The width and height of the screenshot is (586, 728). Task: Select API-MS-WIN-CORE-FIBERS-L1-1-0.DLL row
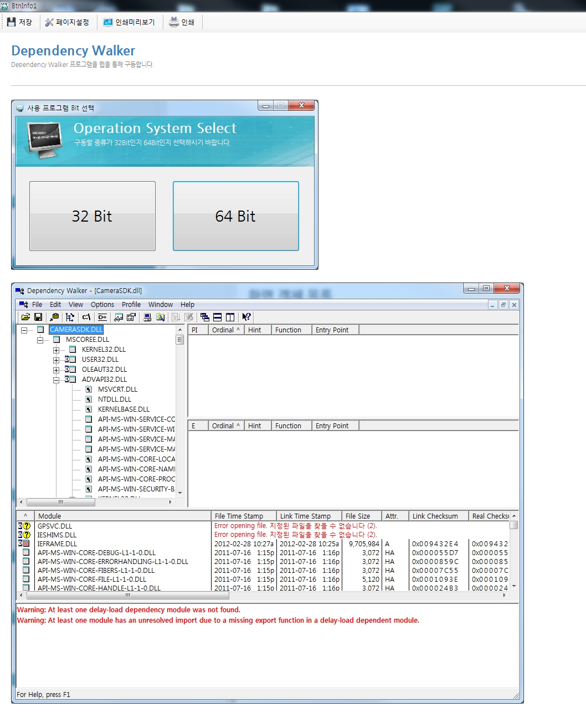pos(96,571)
